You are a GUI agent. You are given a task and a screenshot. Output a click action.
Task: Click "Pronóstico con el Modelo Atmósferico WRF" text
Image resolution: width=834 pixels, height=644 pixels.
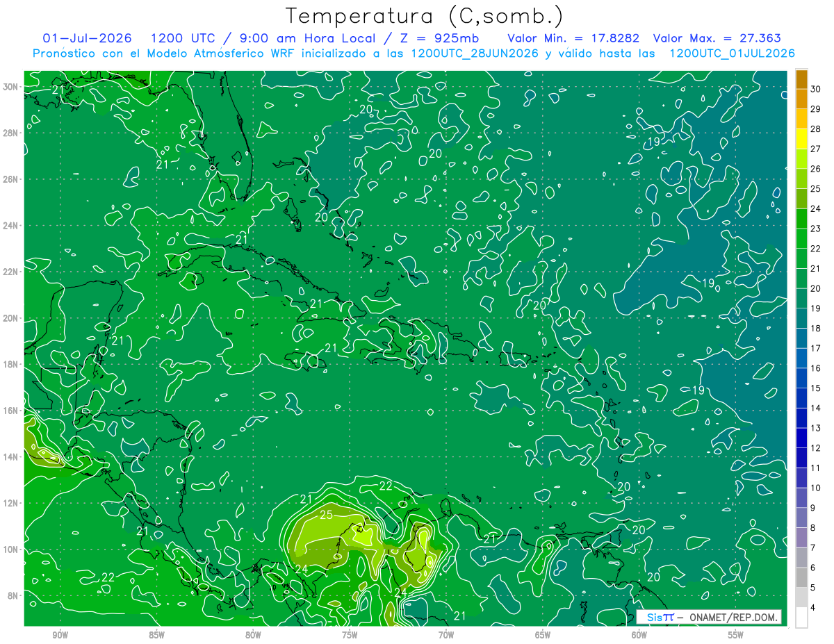coord(163,53)
